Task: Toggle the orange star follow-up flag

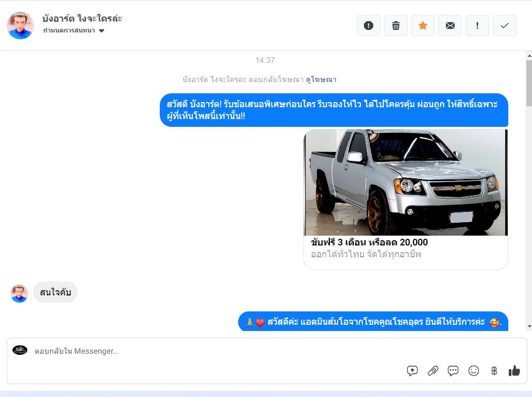Action: click(x=423, y=26)
